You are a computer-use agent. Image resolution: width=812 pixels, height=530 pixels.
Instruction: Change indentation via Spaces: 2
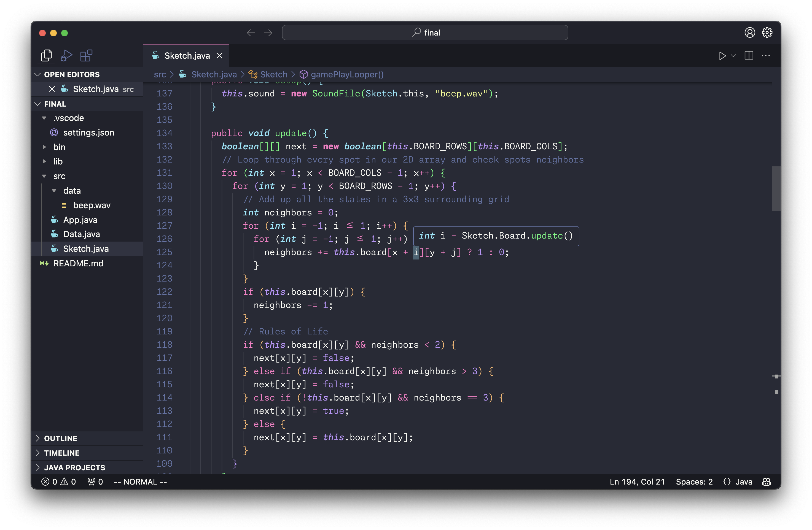[x=694, y=482]
